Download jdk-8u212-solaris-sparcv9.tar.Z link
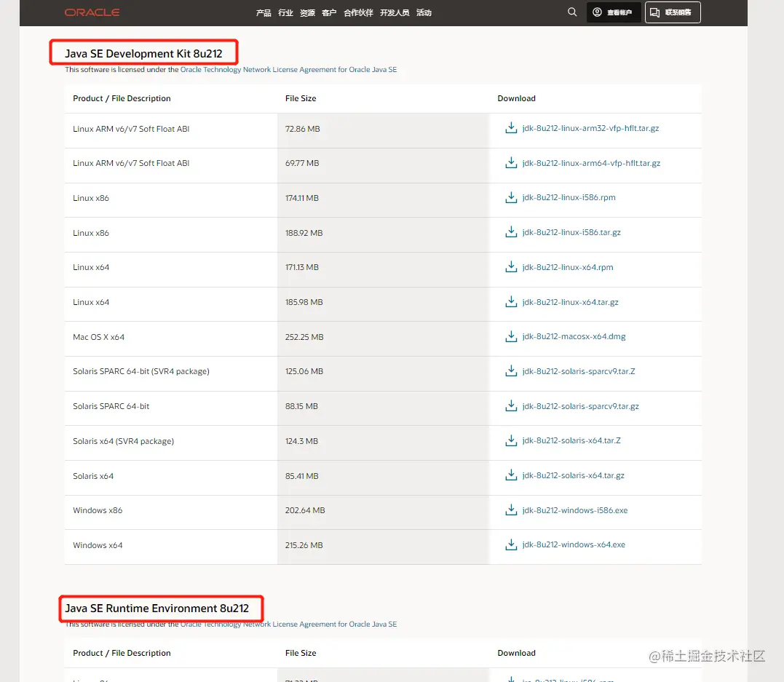 tap(579, 371)
